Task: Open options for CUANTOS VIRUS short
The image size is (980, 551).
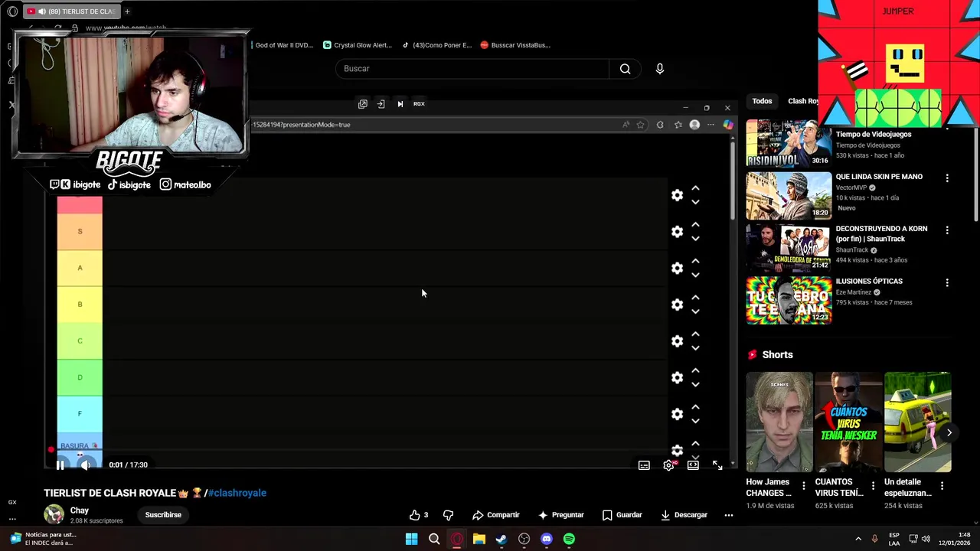Action: (x=873, y=486)
